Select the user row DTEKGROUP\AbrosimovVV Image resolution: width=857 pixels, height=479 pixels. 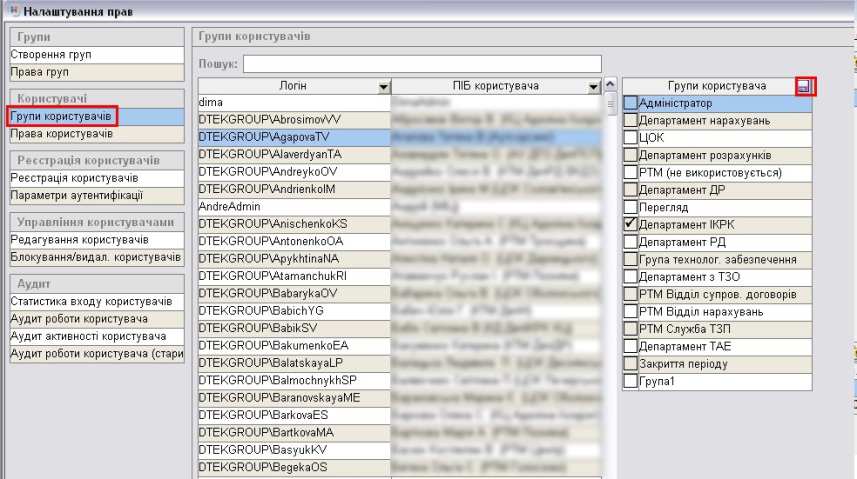(x=295, y=119)
